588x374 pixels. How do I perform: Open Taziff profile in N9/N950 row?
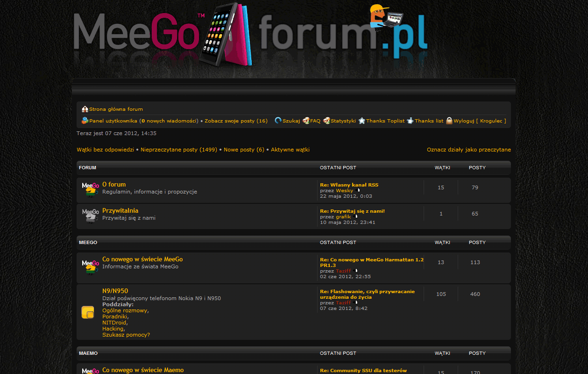click(343, 302)
